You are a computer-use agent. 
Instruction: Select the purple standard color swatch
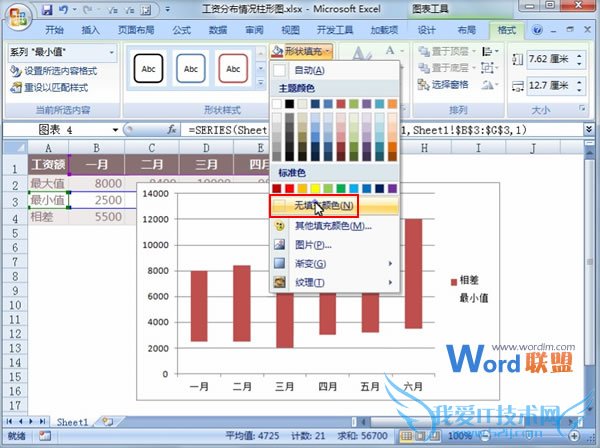392,188
